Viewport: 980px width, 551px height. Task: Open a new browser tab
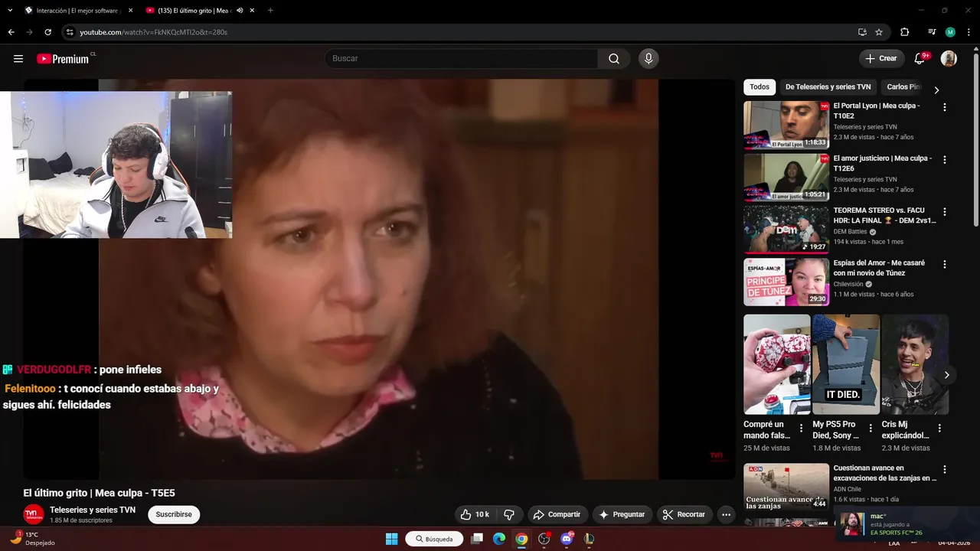270,11
